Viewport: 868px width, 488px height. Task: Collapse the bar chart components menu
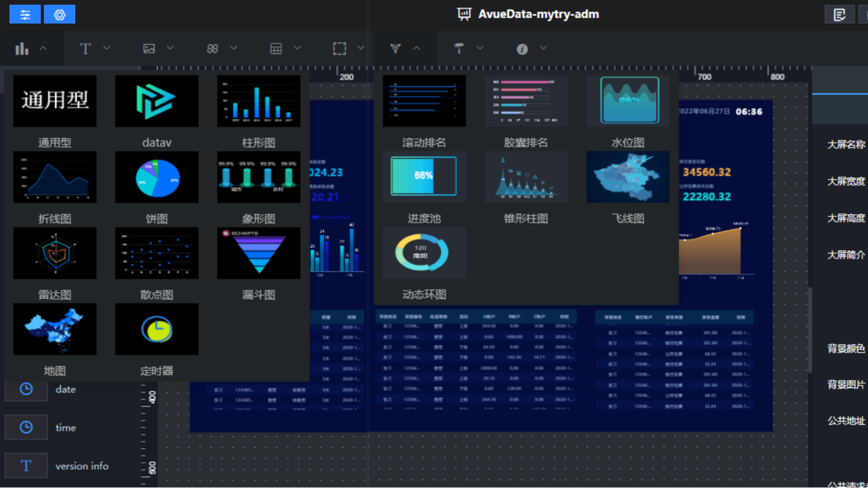pyautogui.click(x=43, y=49)
